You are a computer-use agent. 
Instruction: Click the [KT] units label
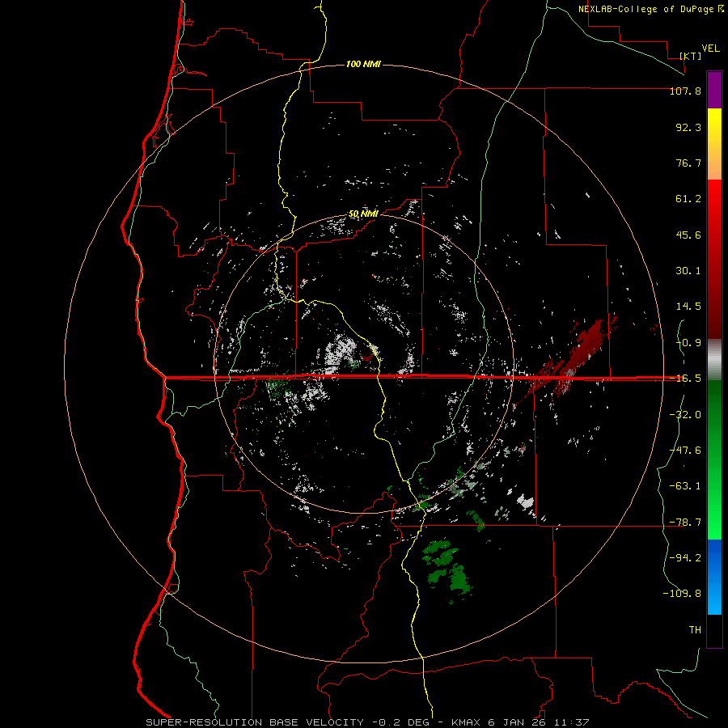click(x=691, y=56)
